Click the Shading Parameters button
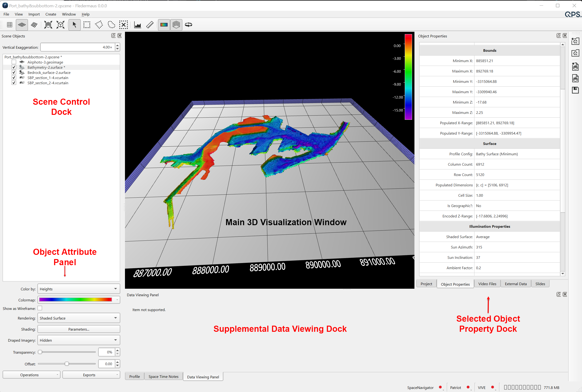The width and height of the screenshot is (582, 392). pyautogui.click(x=79, y=329)
